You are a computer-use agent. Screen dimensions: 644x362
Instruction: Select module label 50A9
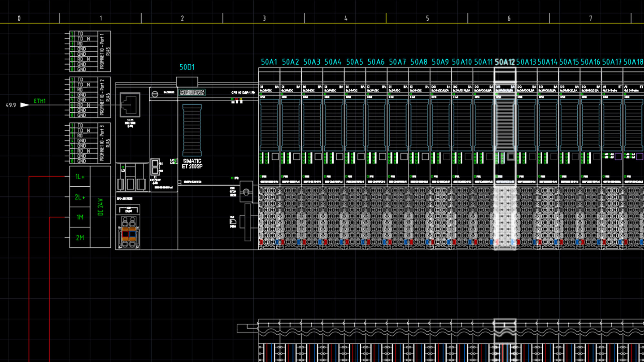tap(440, 62)
